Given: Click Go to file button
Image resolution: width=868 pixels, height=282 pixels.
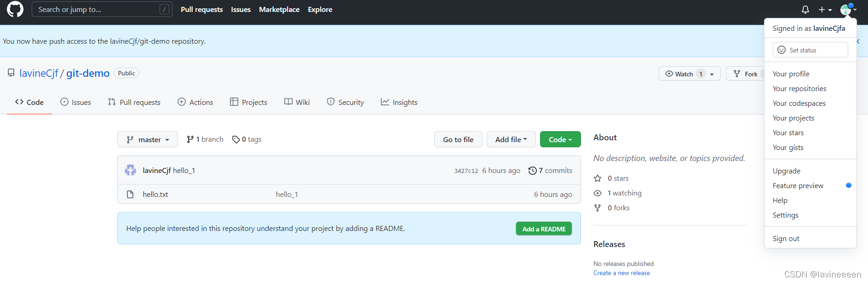Looking at the screenshot, I should coord(458,139).
